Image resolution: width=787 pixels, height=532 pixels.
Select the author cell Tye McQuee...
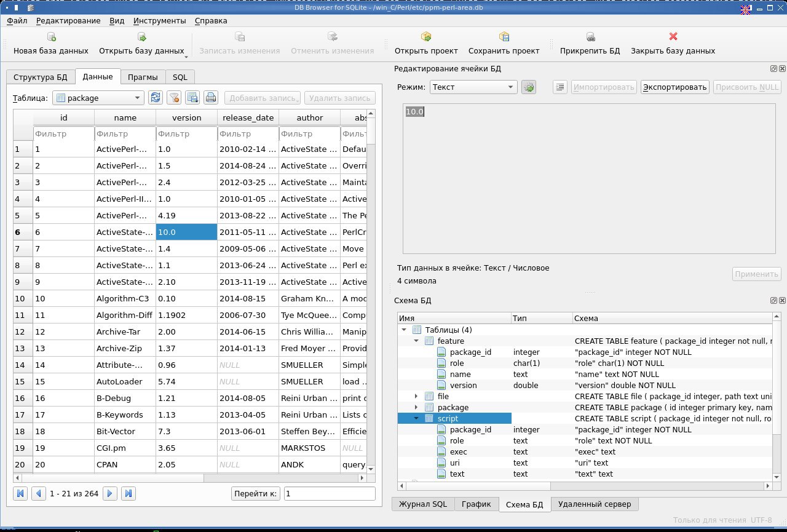coord(310,315)
